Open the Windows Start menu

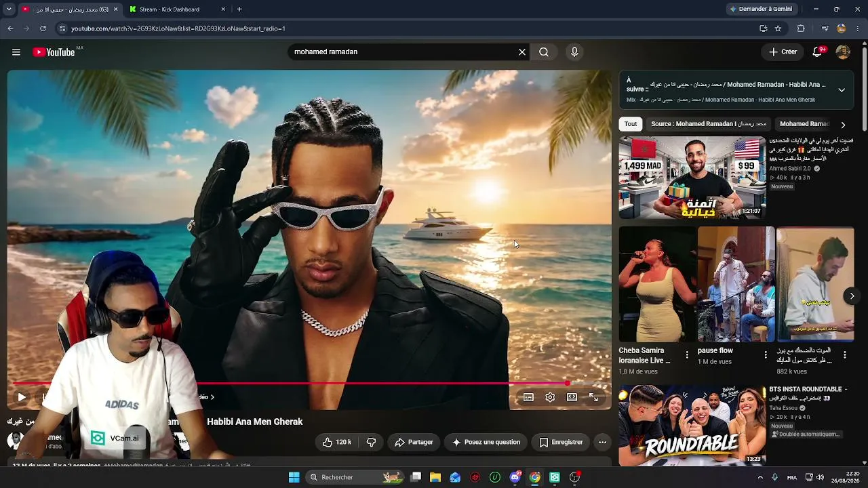point(294,477)
